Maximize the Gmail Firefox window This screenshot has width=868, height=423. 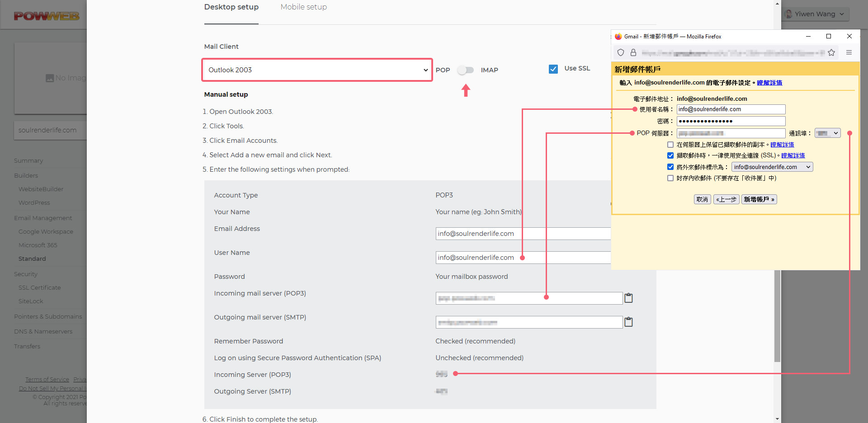[829, 36]
